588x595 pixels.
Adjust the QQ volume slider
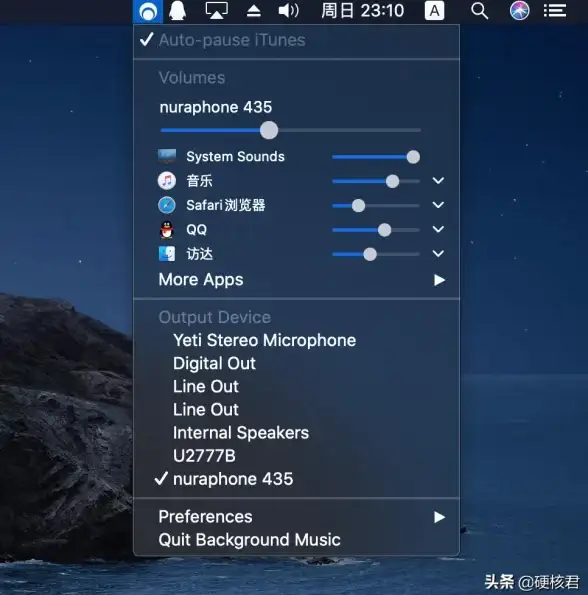coord(376,230)
